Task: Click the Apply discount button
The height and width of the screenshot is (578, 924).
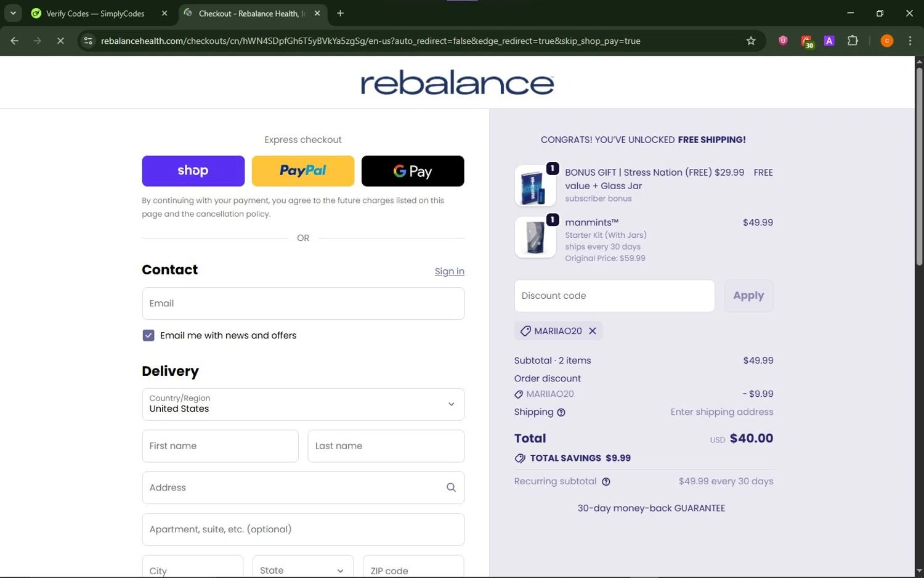Action: tap(748, 296)
